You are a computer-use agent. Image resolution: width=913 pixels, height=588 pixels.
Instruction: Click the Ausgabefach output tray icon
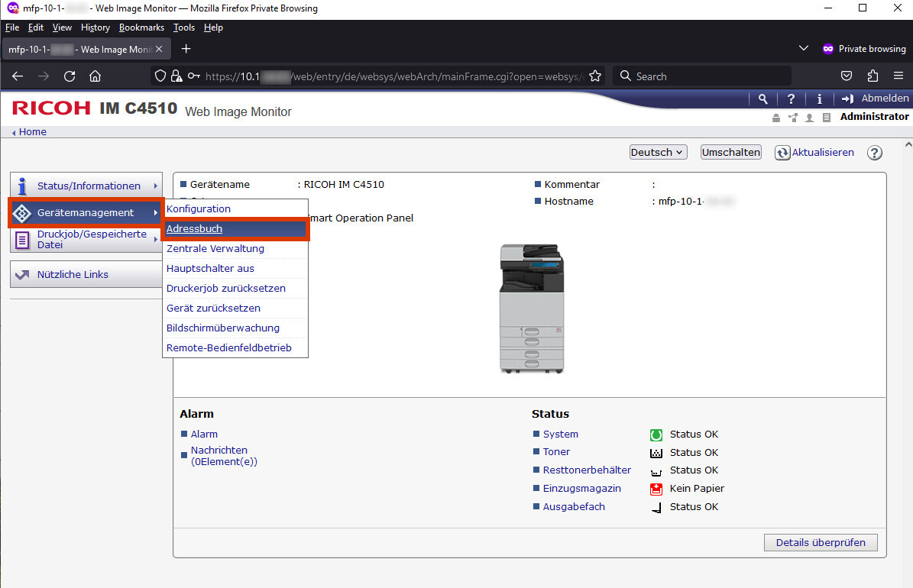[x=656, y=508]
